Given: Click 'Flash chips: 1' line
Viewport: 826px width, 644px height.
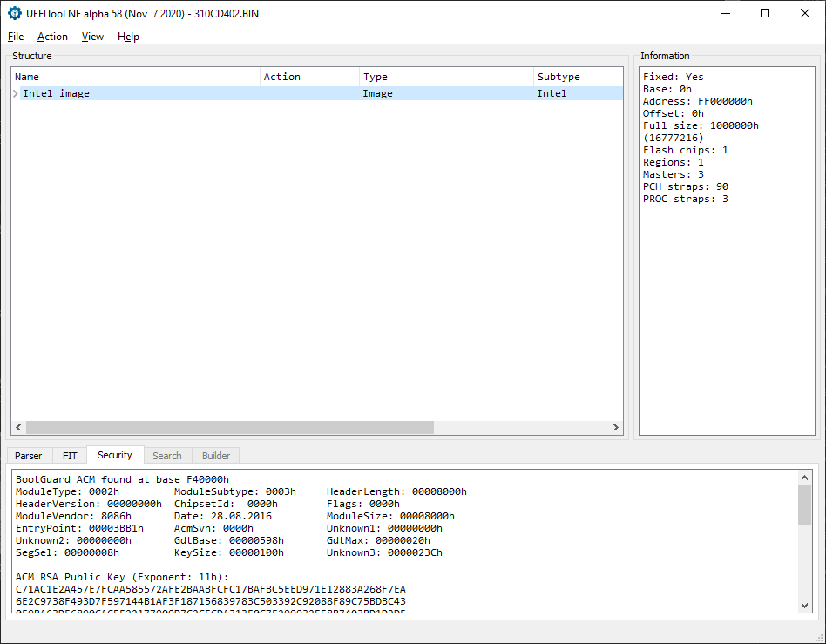Looking at the screenshot, I should [x=686, y=150].
